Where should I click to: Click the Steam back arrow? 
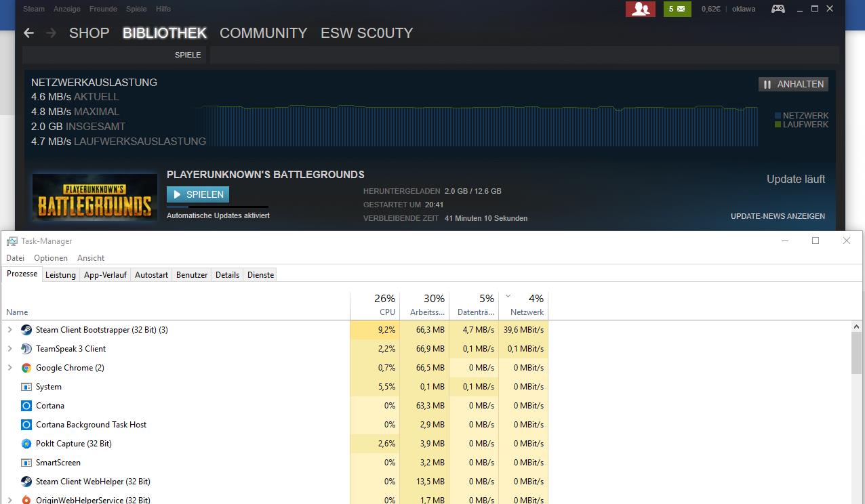28,33
